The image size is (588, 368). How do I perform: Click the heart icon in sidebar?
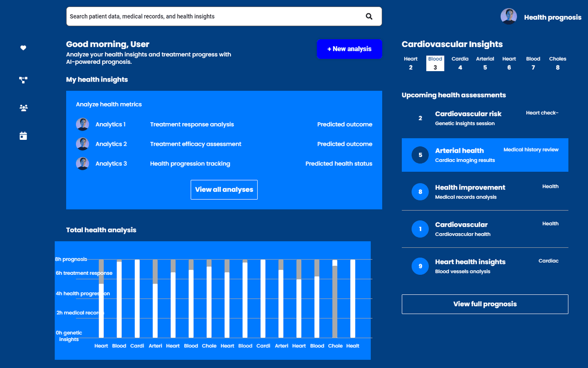(23, 48)
